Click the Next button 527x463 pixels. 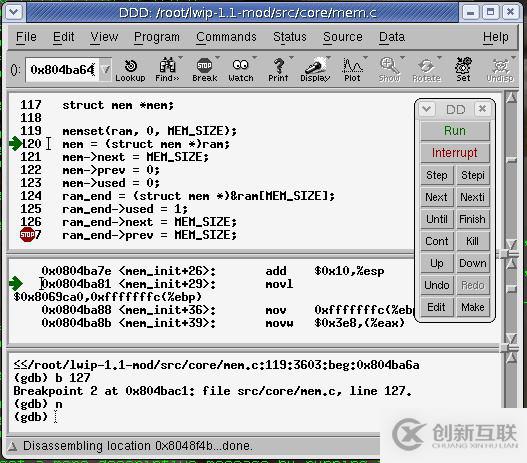click(x=437, y=197)
